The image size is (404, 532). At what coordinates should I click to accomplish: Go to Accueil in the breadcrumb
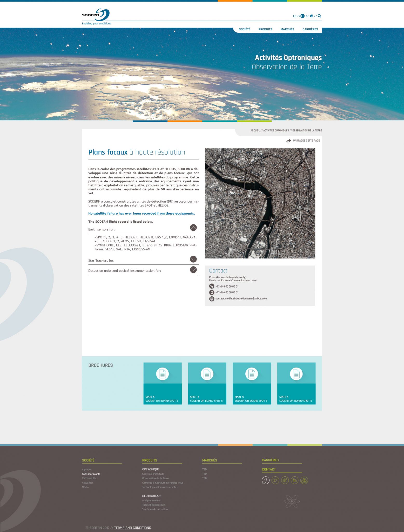coord(255,130)
